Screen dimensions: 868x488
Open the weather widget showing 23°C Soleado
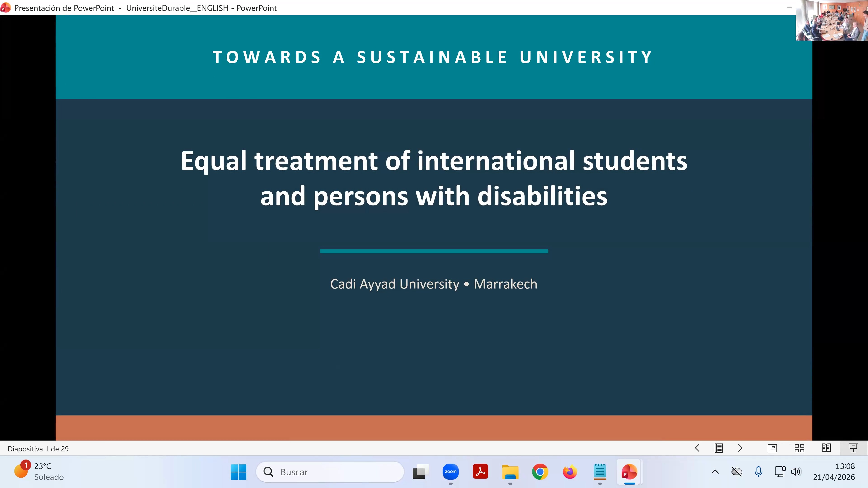point(39,472)
